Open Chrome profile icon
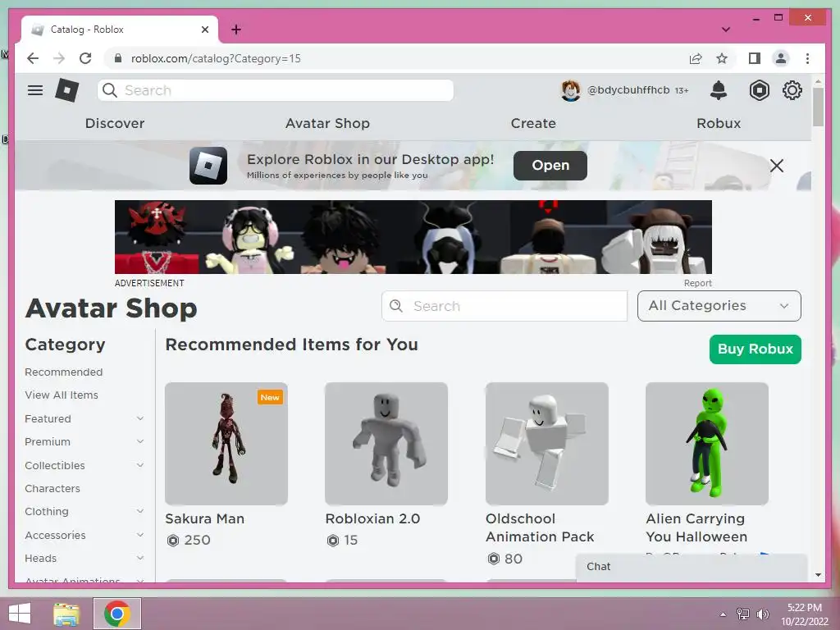Image resolution: width=840 pixels, height=630 pixels. click(781, 58)
